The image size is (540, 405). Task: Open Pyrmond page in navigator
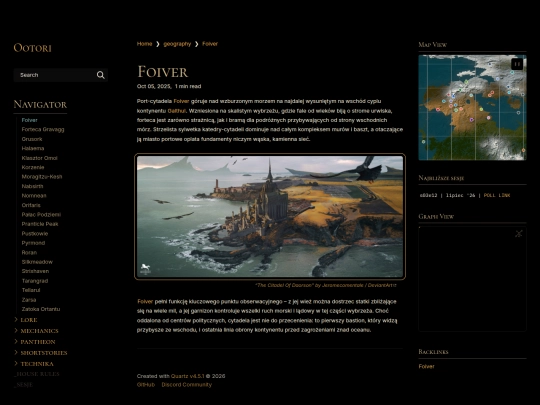[x=33, y=243]
